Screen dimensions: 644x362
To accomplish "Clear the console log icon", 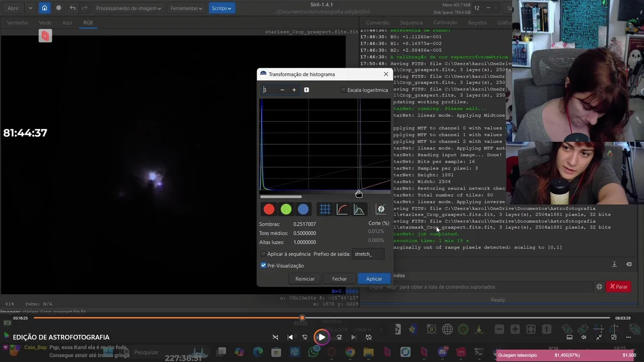I will pos(629,264).
